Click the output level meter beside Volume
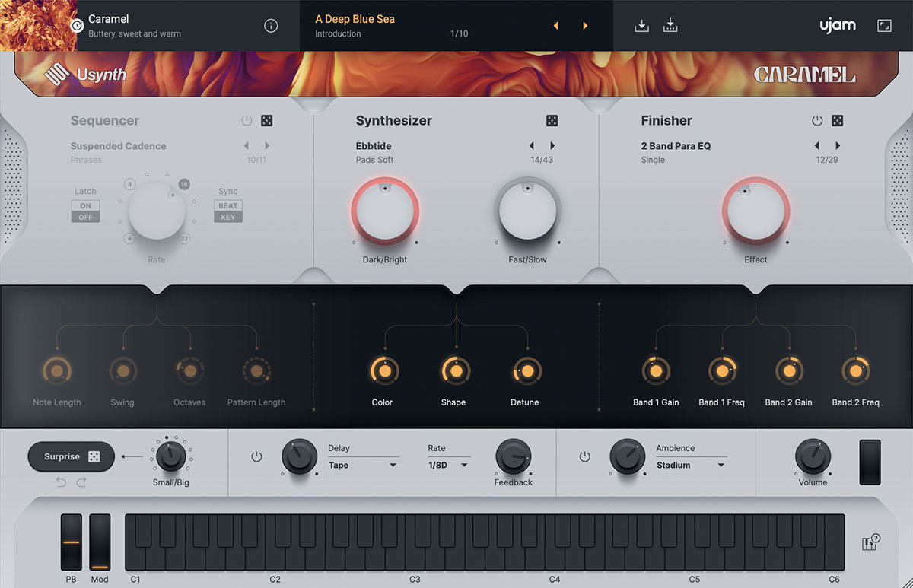Image resolution: width=913 pixels, height=588 pixels. click(x=870, y=462)
